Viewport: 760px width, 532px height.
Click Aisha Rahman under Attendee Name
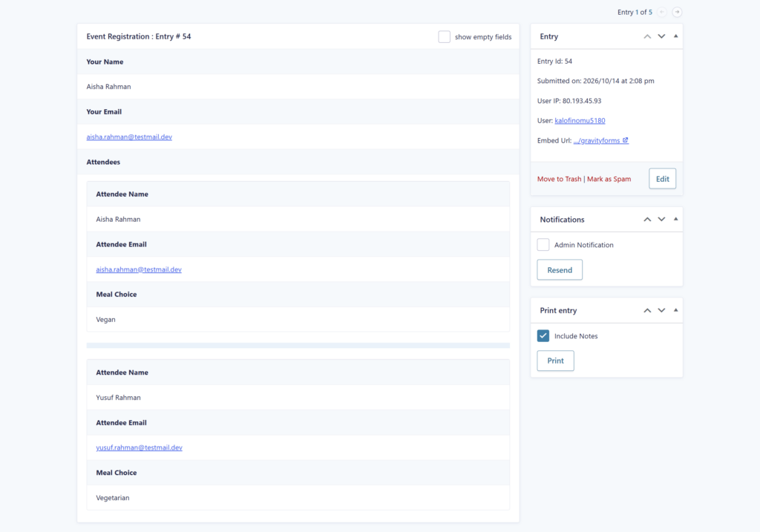[118, 220]
